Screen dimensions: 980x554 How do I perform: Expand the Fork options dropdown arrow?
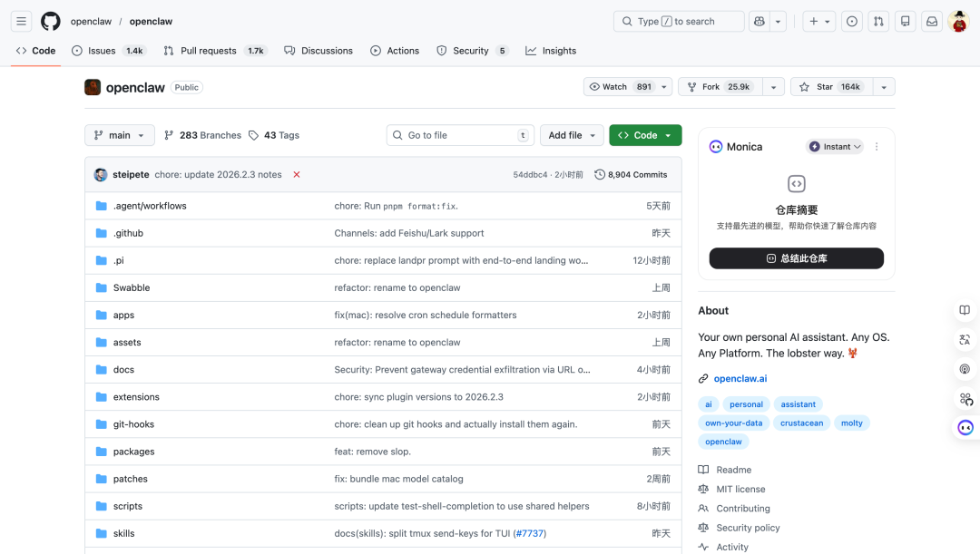click(773, 87)
